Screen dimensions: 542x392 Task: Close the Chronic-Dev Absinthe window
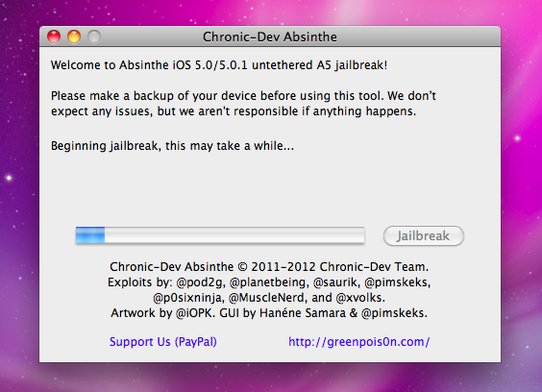point(54,37)
